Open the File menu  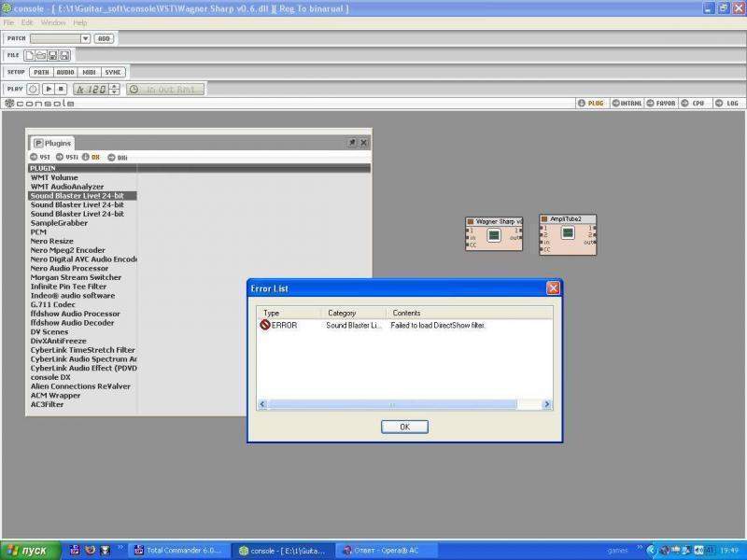point(8,22)
